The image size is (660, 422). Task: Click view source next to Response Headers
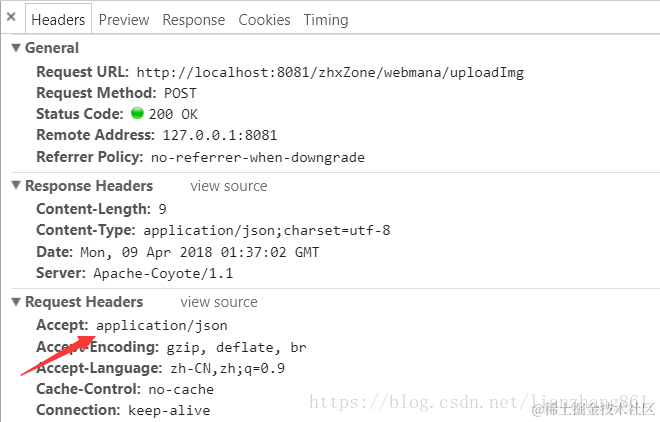click(x=229, y=186)
